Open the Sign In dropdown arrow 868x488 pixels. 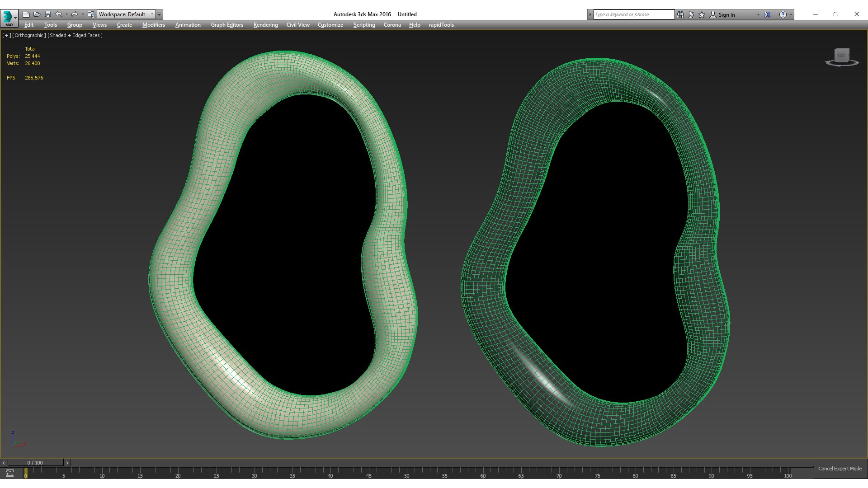(x=758, y=14)
